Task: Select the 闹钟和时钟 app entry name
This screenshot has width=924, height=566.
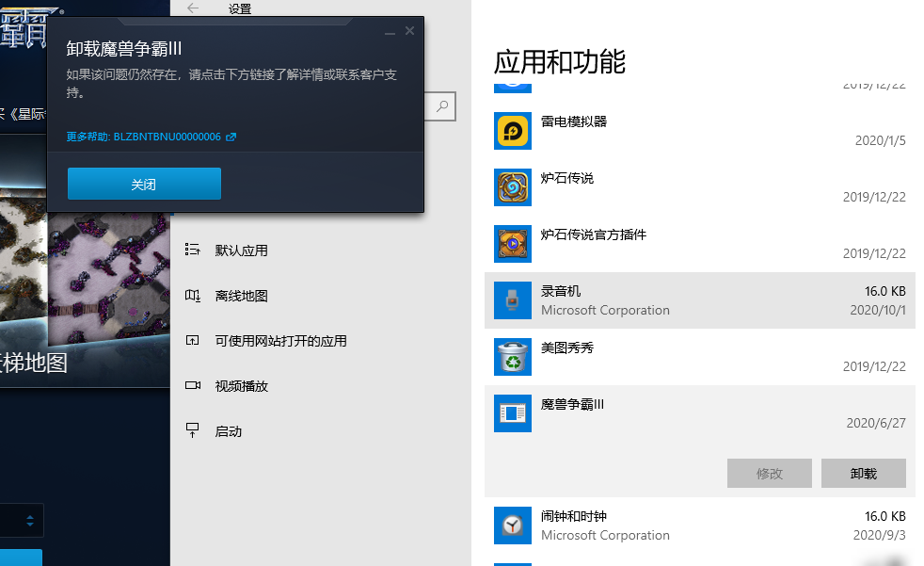Action: pyautogui.click(x=574, y=516)
